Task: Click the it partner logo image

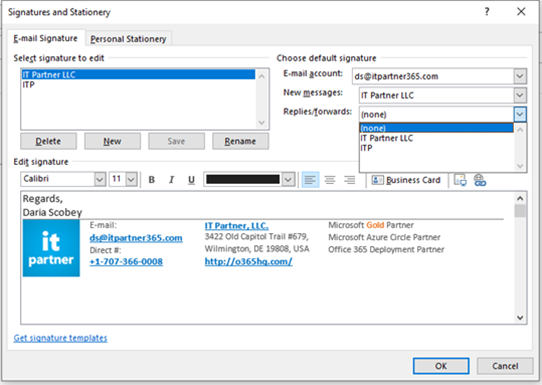Action: tap(51, 248)
